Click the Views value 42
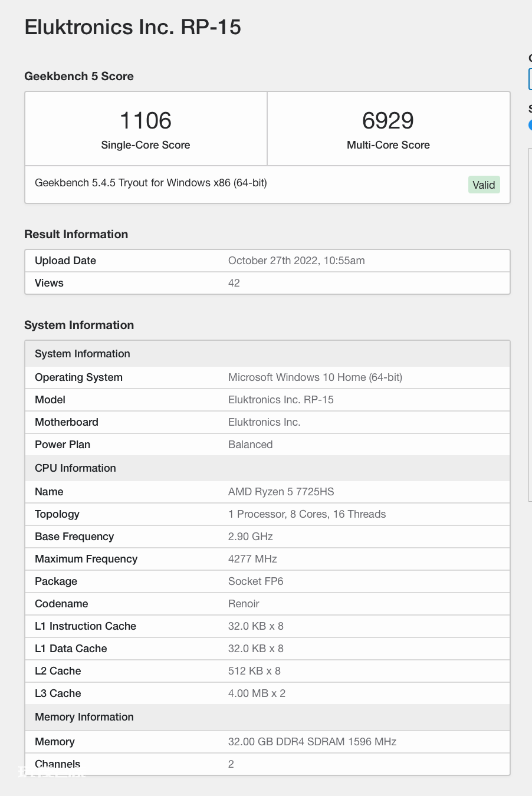The image size is (532, 796). coord(234,283)
